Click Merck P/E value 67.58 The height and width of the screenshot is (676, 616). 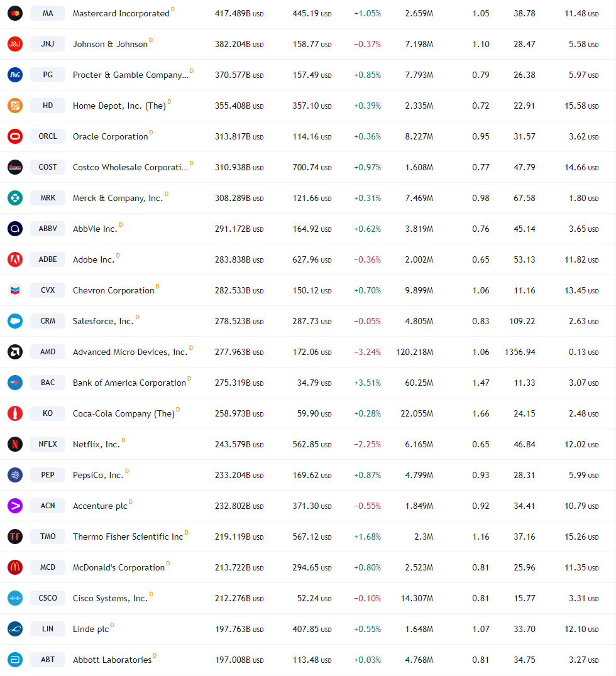tap(524, 198)
